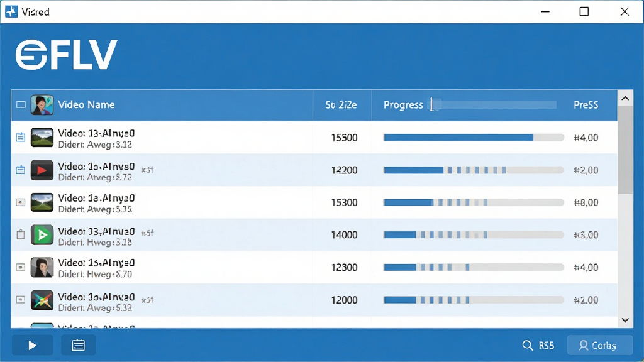Toggle the select-all checkbox in the header
The height and width of the screenshot is (362, 644).
coord(21,105)
